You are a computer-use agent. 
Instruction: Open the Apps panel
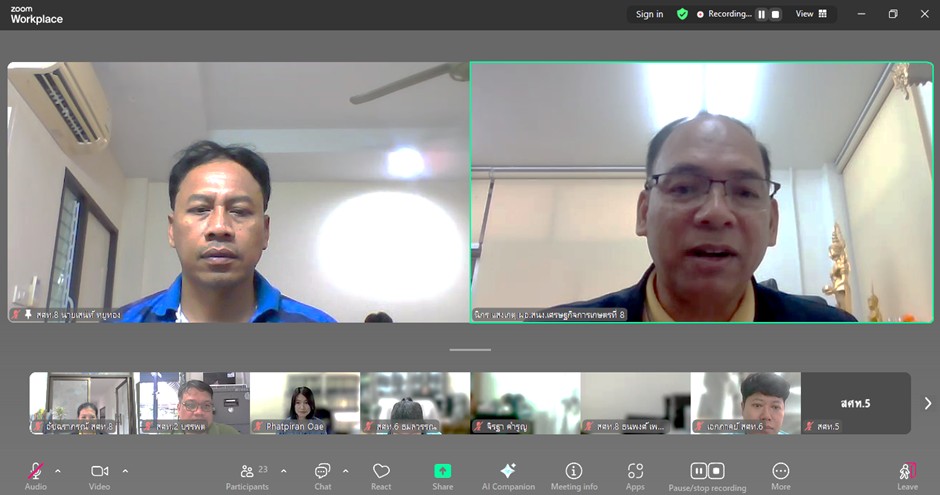635,472
